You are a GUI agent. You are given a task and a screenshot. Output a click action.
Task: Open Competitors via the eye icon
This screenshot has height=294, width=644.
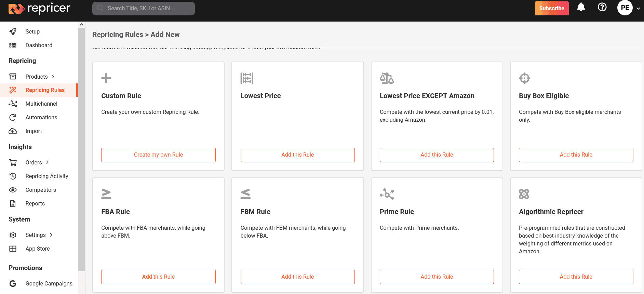tap(13, 190)
